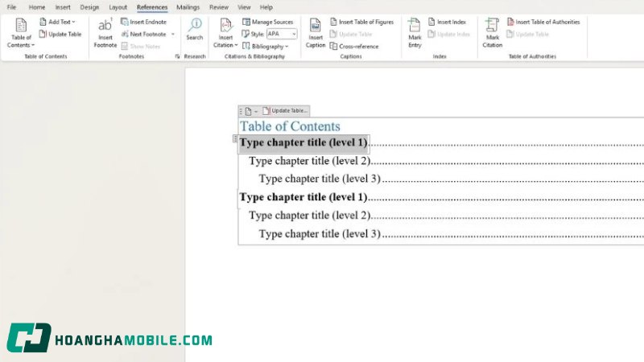Open the Footnotes dialog launcher
The width and height of the screenshot is (644, 362).
pyautogui.click(x=177, y=56)
